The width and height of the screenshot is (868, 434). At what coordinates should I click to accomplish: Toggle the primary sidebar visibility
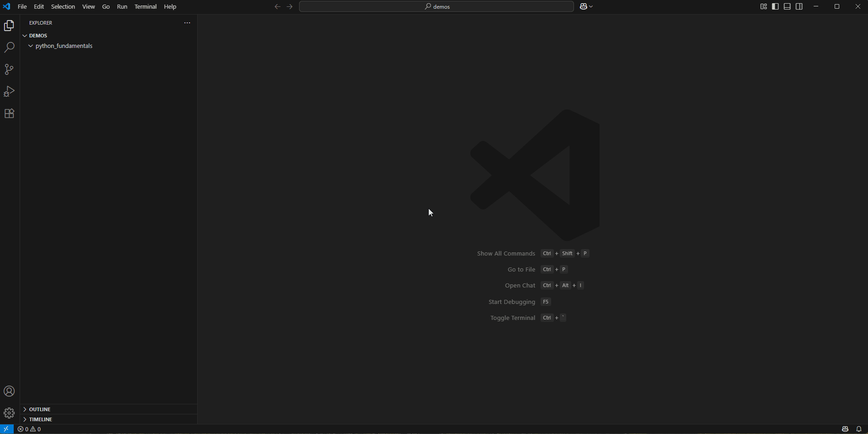(x=774, y=6)
